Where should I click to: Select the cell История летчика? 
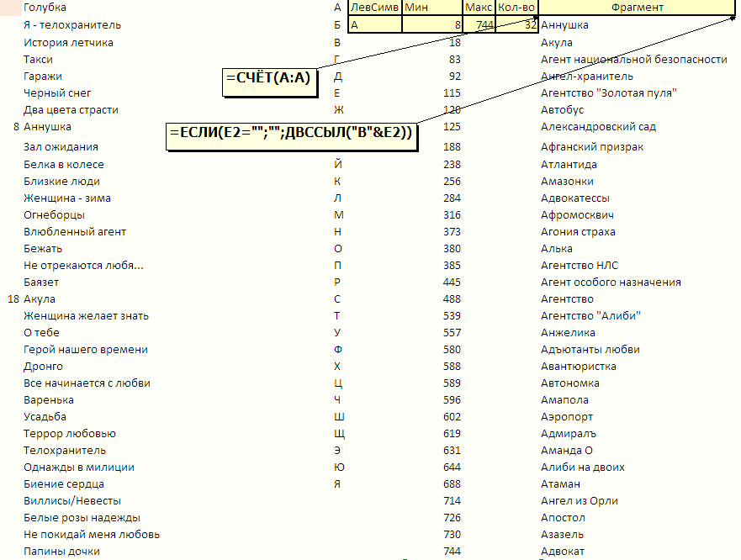coord(68,43)
